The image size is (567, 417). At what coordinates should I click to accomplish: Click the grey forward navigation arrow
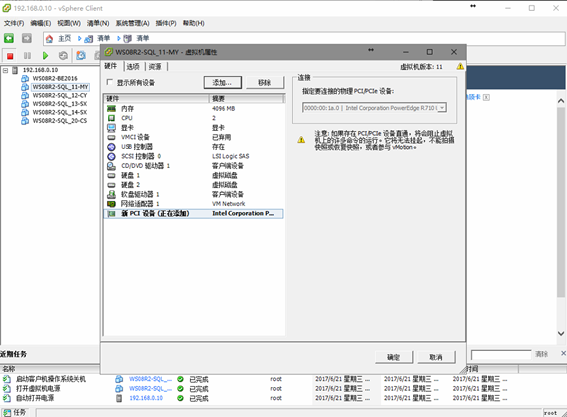coord(27,38)
